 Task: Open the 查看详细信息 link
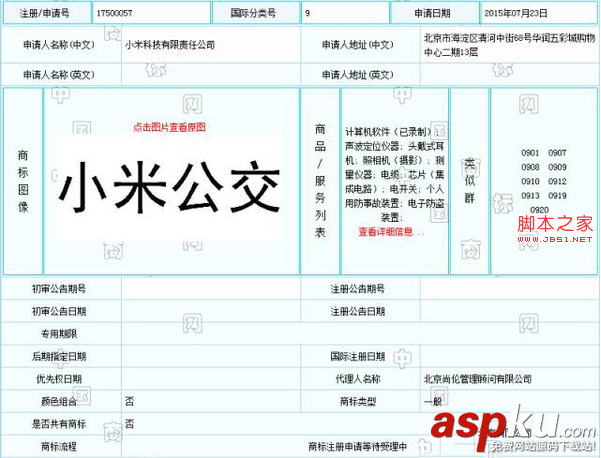point(391,232)
